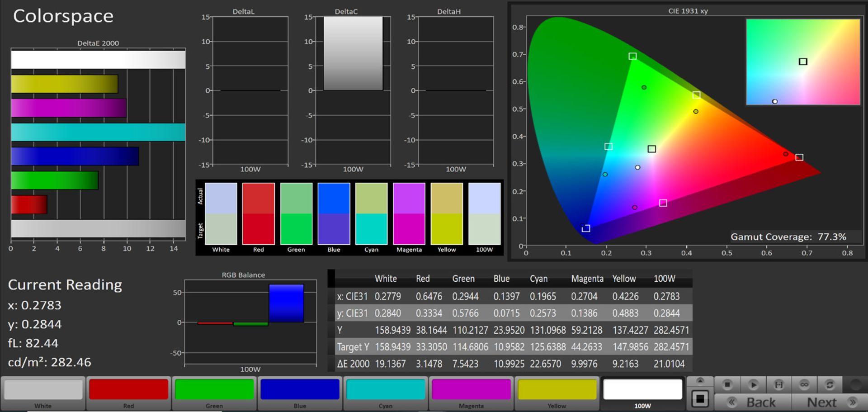Click the black square pattern icon
The width and height of the screenshot is (868, 412).
(700, 399)
